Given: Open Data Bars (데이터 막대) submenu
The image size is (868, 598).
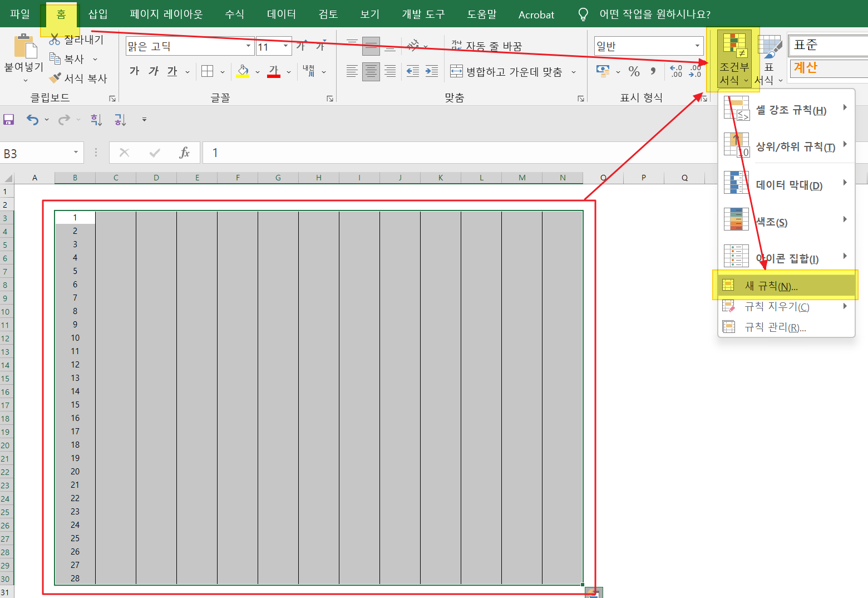Looking at the screenshot, I should tap(786, 184).
